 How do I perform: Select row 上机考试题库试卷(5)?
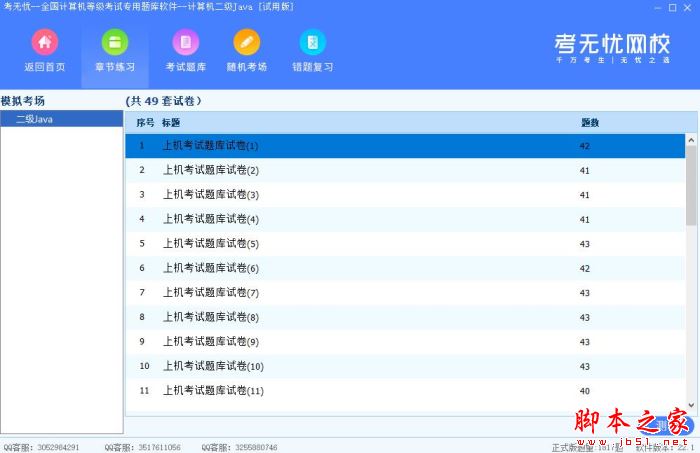[x=405, y=244]
